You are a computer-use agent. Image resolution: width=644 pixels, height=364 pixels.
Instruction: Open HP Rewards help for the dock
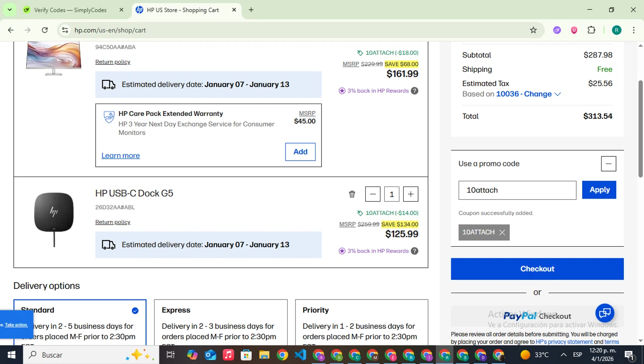click(414, 251)
